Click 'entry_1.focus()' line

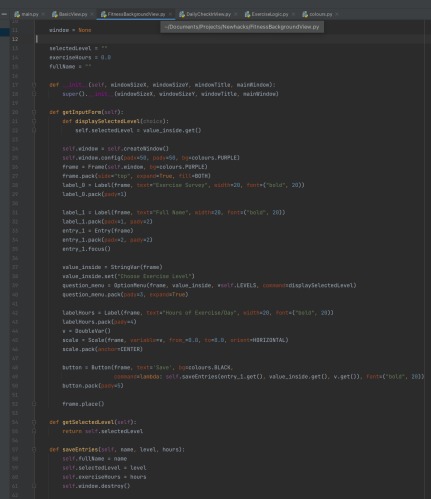coord(86,249)
